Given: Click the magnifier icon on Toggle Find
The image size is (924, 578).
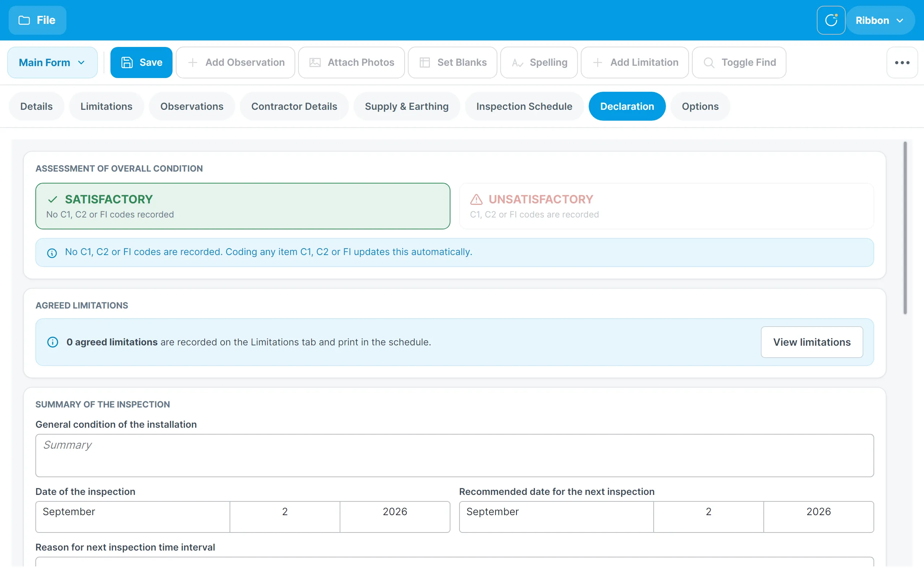Looking at the screenshot, I should tap(709, 63).
